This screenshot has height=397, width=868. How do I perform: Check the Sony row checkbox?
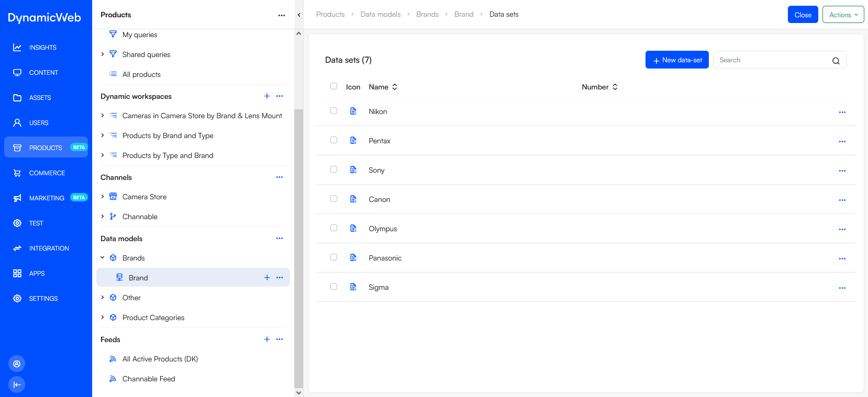tap(333, 169)
